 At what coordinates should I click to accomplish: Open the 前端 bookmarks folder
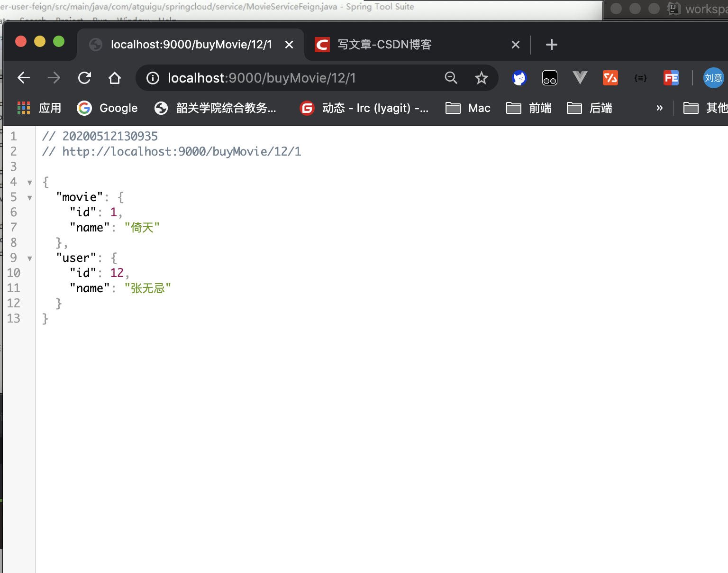[529, 108]
